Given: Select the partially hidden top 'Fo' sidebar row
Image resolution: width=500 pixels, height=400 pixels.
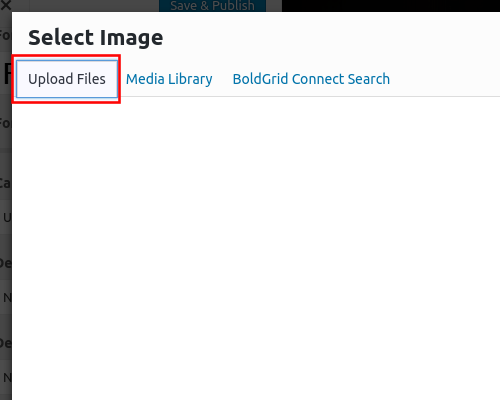Looking at the screenshot, I should point(6,35).
